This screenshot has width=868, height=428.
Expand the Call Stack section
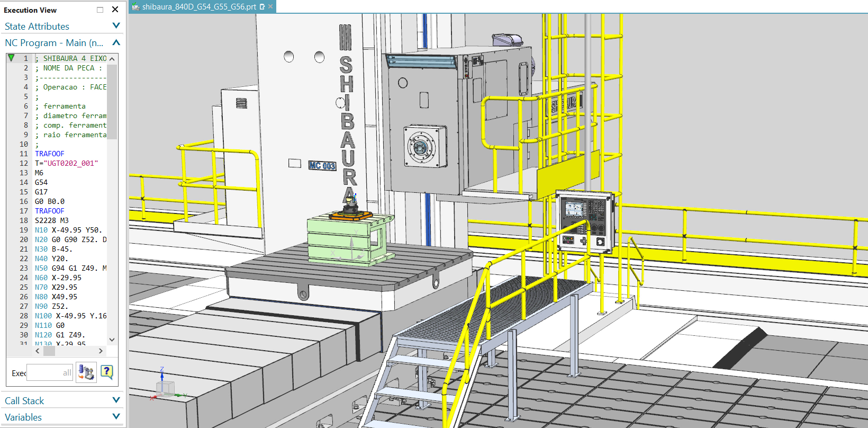click(116, 400)
